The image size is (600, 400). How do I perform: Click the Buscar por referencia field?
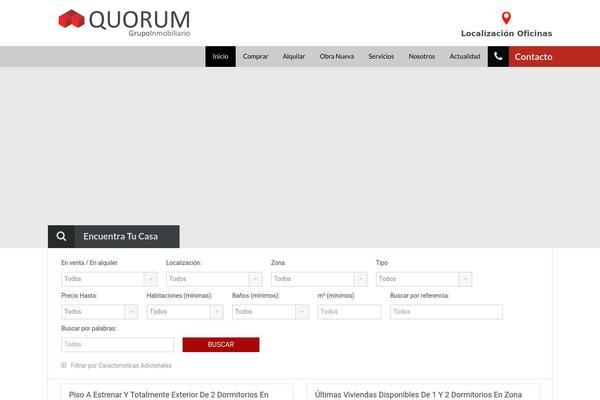[x=446, y=312]
